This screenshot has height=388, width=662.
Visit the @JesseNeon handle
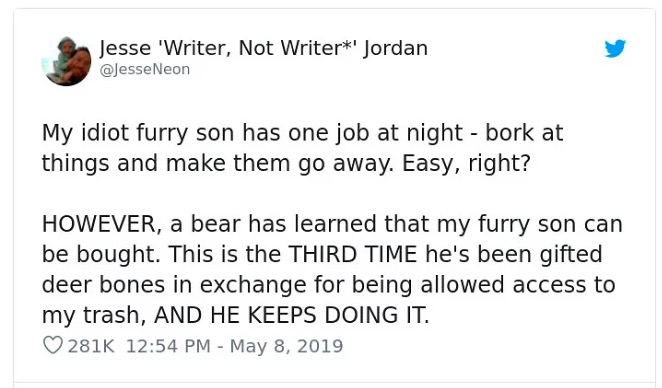point(145,69)
